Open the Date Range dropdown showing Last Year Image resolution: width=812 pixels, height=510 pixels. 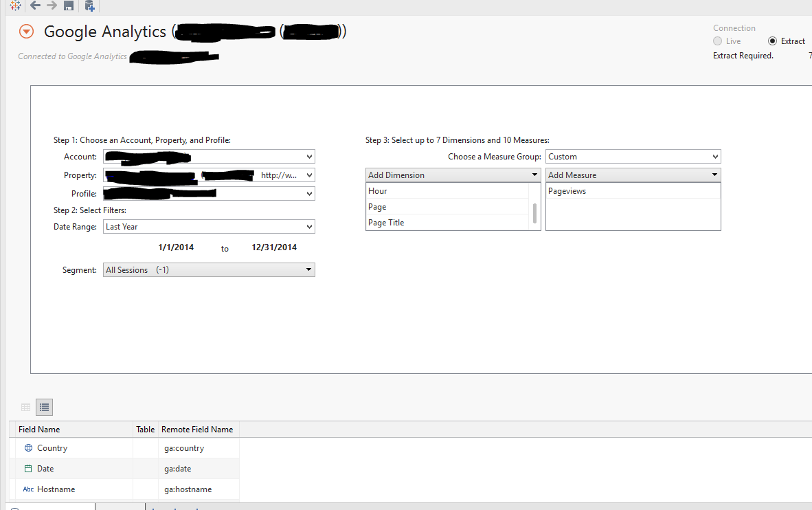[209, 227]
